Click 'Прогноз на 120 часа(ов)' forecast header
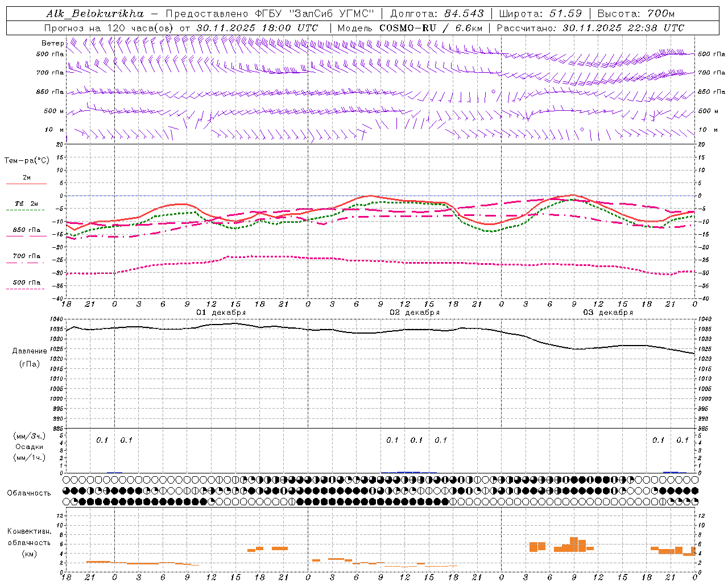Viewport: 728px width, 582px height. (109, 28)
